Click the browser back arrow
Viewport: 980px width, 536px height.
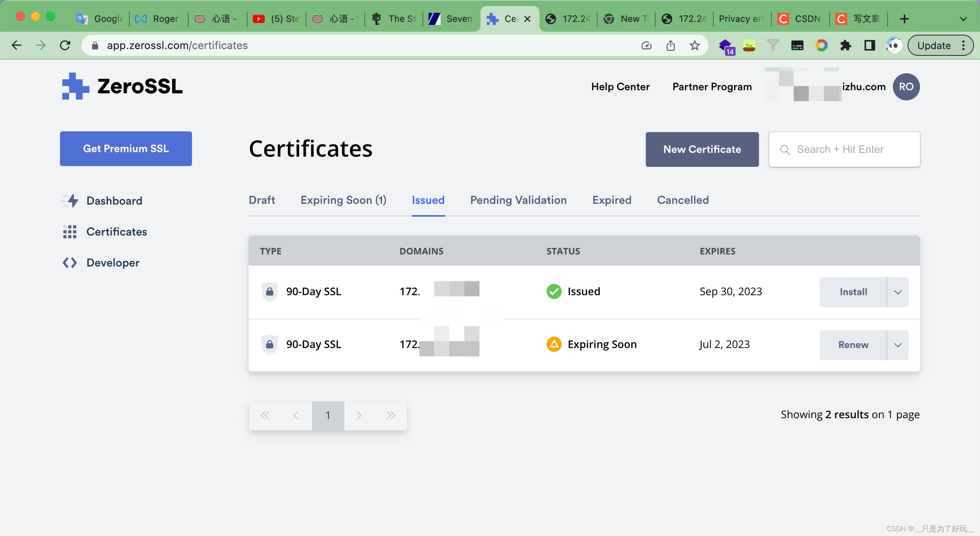16,45
